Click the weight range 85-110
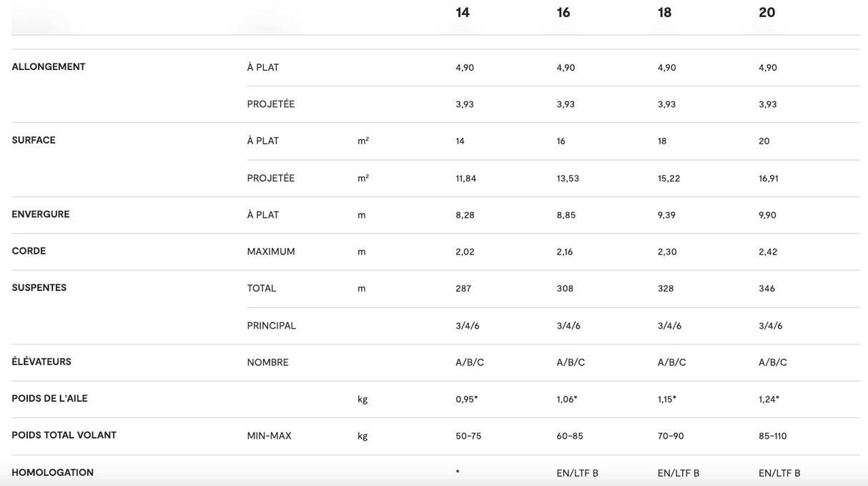This screenshot has height=486, width=868. point(772,436)
